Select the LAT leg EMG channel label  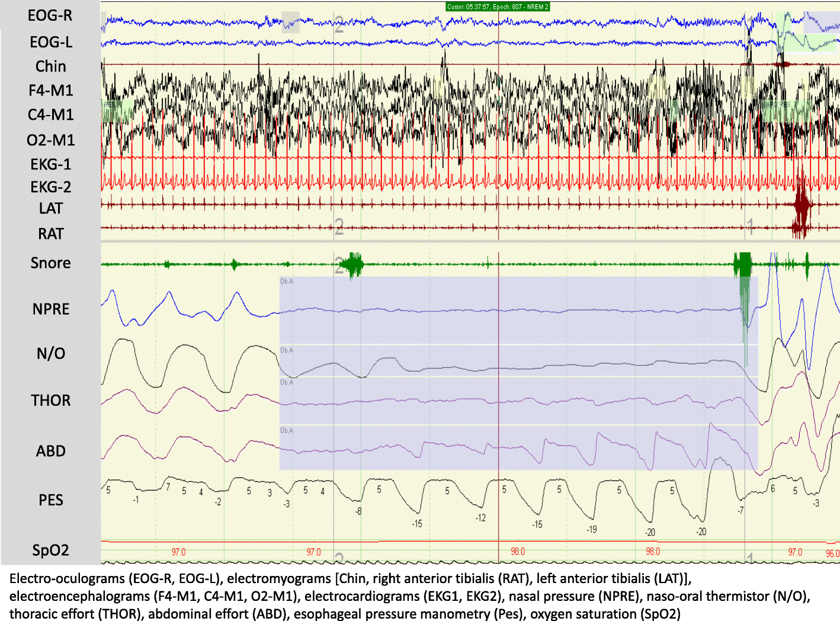pos(51,209)
